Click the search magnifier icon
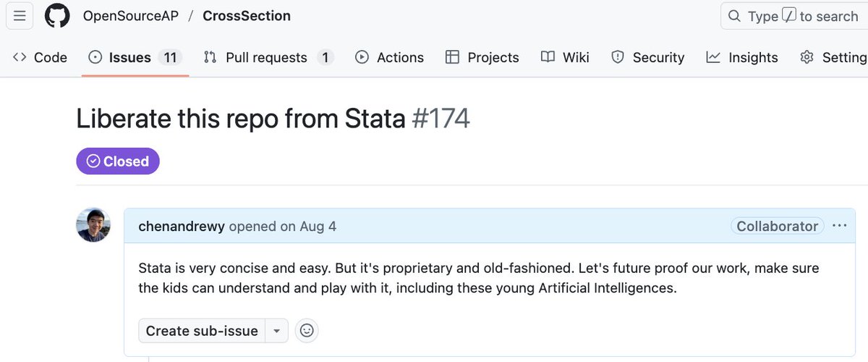The image size is (868, 362). 734,16
